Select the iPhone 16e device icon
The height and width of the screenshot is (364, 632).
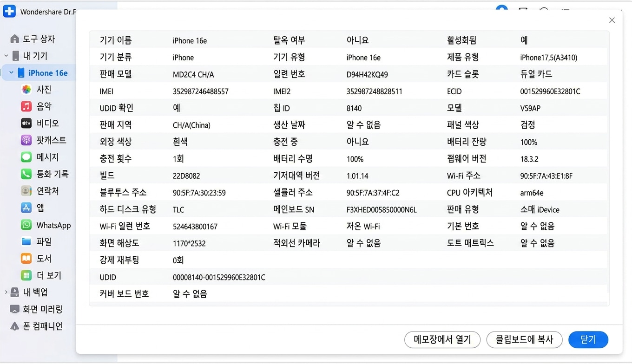point(21,73)
